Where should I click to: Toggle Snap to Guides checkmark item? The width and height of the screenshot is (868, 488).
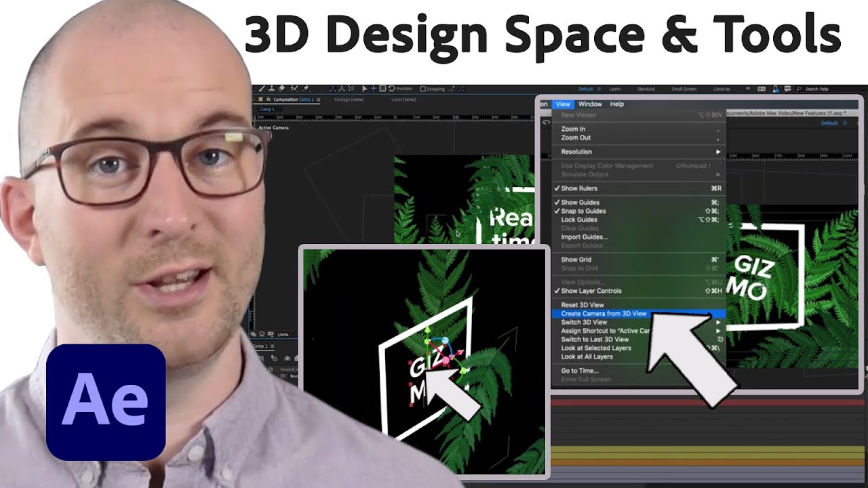(639, 211)
